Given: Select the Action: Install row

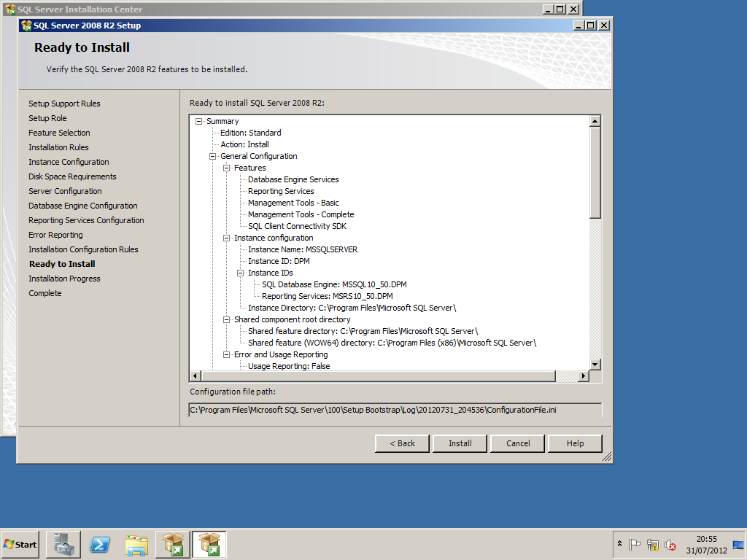Looking at the screenshot, I should (x=244, y=145).
